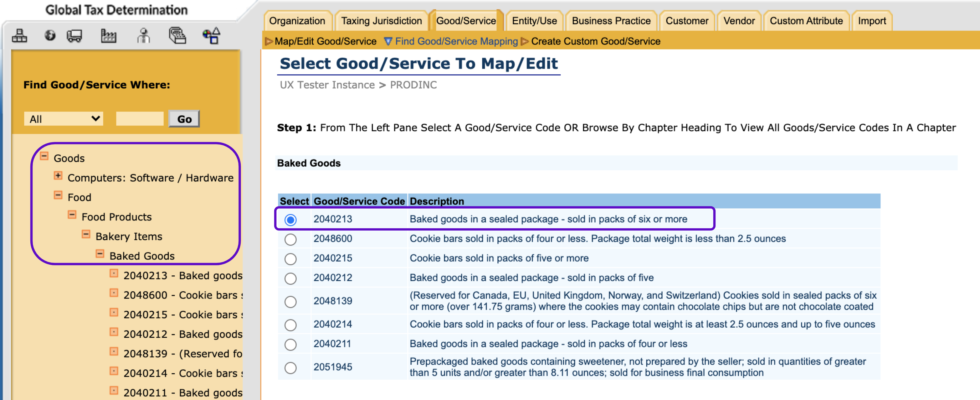The height and width of the screenshot is (400, 980).
Task: Click the search text field beside Go
Action: (x=140, y=119)
